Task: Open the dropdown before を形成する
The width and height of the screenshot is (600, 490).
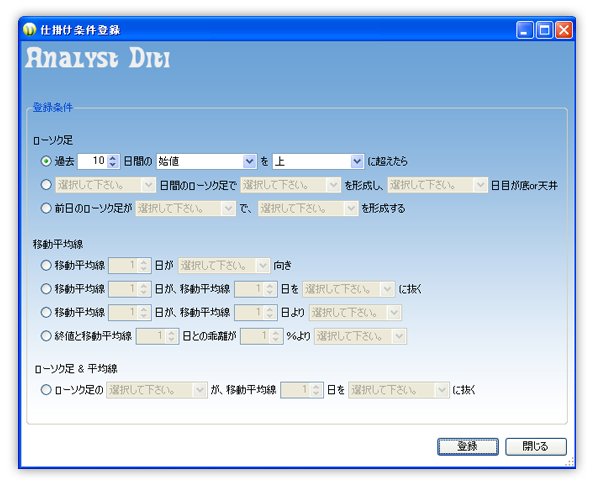Action: coord(308,208)
